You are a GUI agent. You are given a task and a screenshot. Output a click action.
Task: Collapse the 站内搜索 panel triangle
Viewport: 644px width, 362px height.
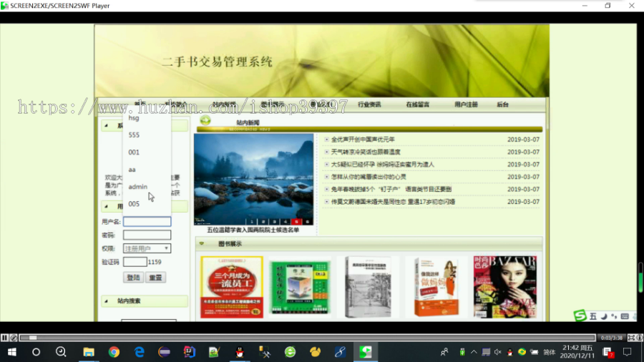[107, 301]
